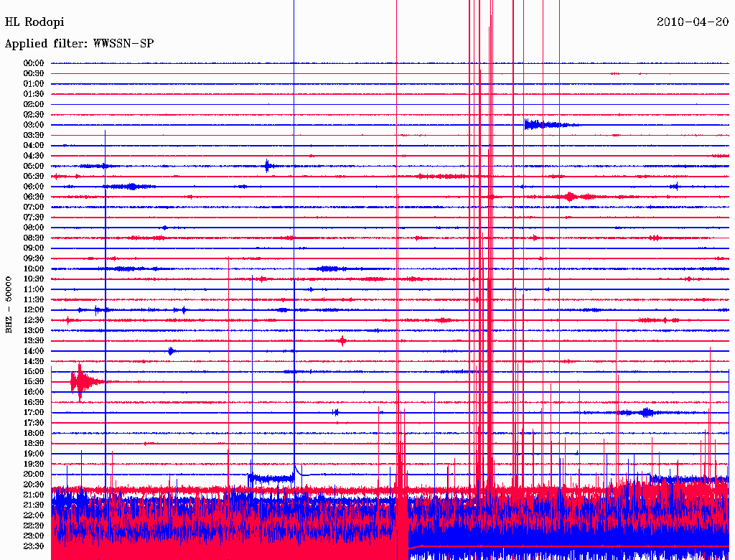Click the 16:00 time label
735x560 pixels.
point(34,392)
